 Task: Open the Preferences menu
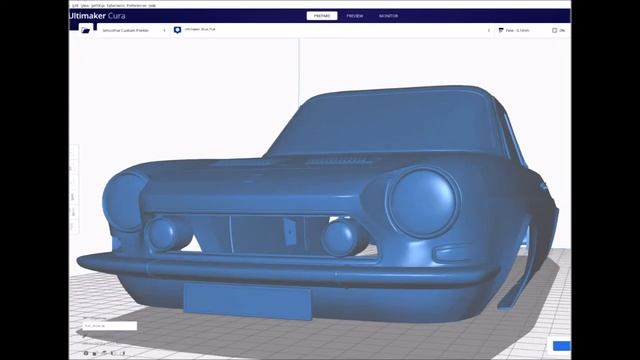coord(137,5)
